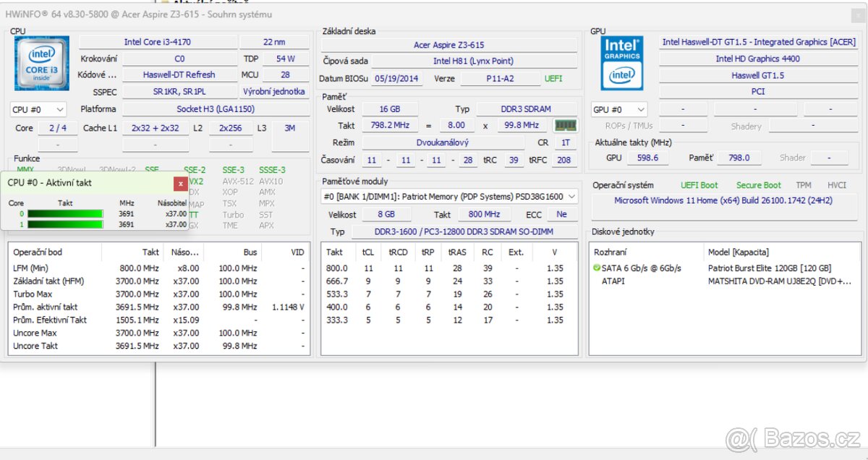Open the GPU #0 selector dropdown

[619, 110]
